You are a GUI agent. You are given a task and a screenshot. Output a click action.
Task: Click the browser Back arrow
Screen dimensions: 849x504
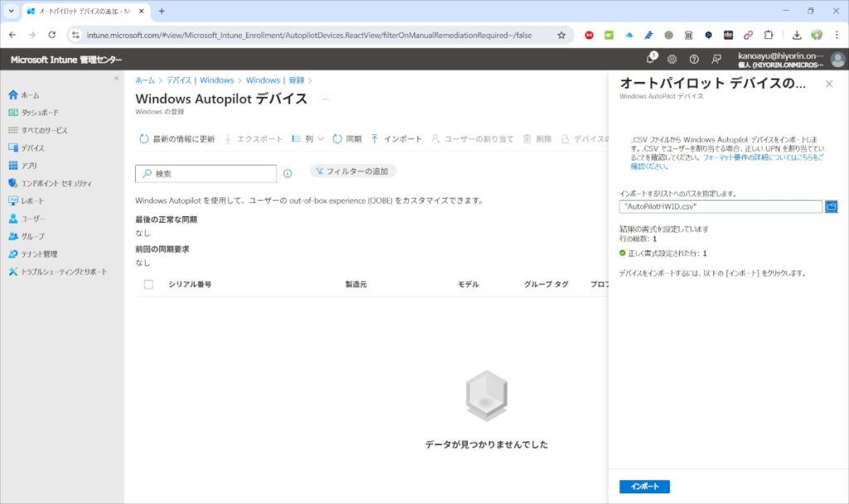pyautogui.click(x=12, y=35)
